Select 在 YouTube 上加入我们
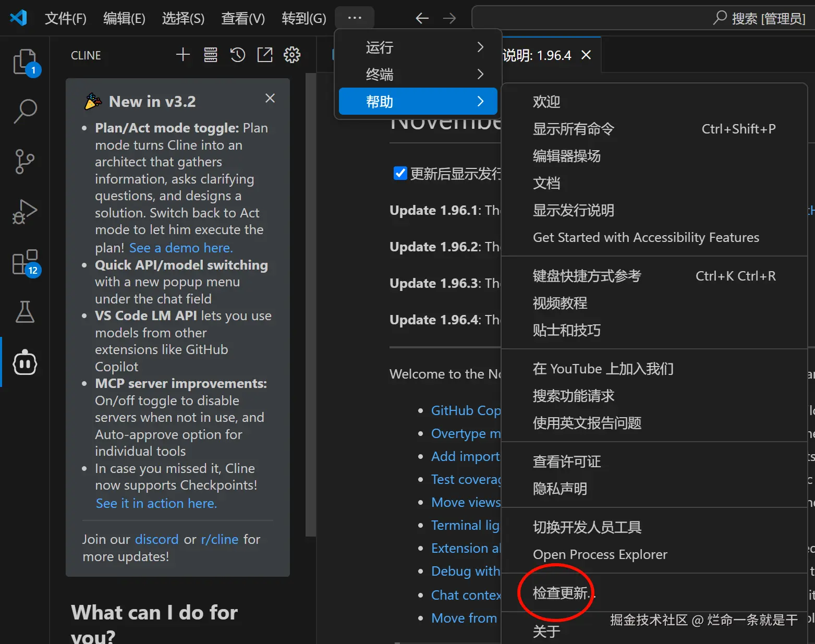Image resolution: width=815 pixels, height=644 pixels. [654, 369]
